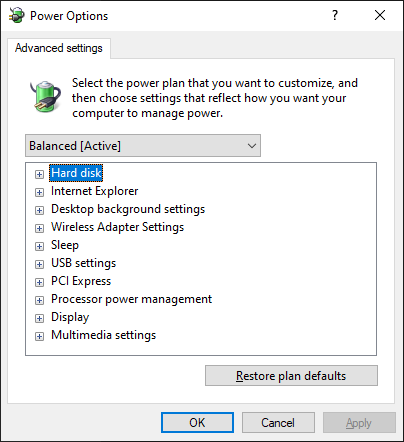Select the Hard disk label
The image size is (404, 442).
pos(76,173)
